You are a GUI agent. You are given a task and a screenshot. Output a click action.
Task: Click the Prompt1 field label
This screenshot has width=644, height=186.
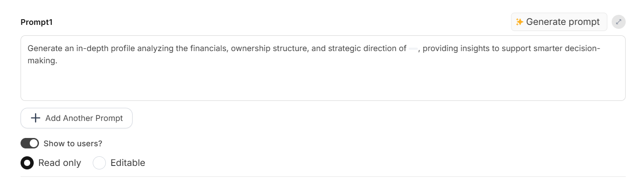[x=36, y=22]
